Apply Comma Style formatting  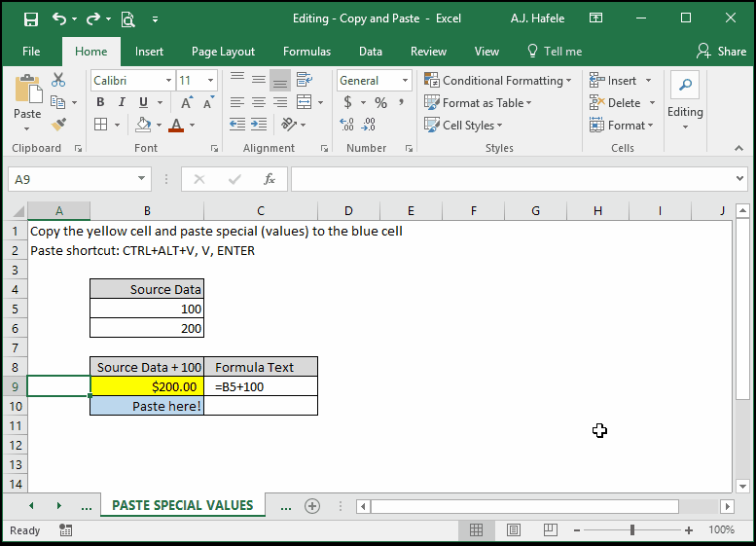point(401,102)
